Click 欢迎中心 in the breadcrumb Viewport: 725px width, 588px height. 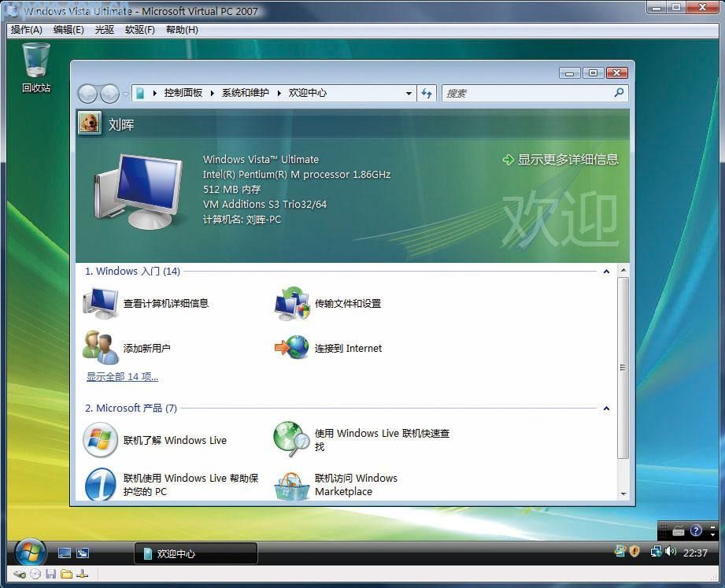[x=308, y=93]
